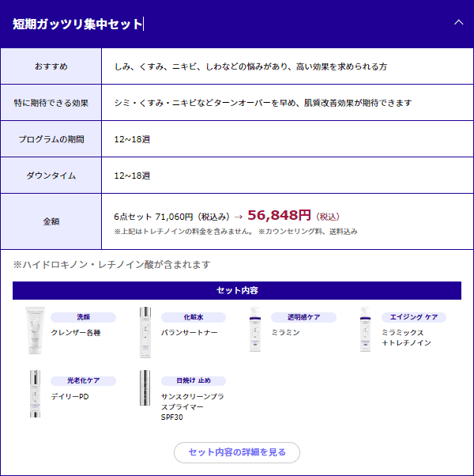The height and width of the screenshot is (476, 474).
Task: Select the 洗顔 category tag
Action: 83,317
